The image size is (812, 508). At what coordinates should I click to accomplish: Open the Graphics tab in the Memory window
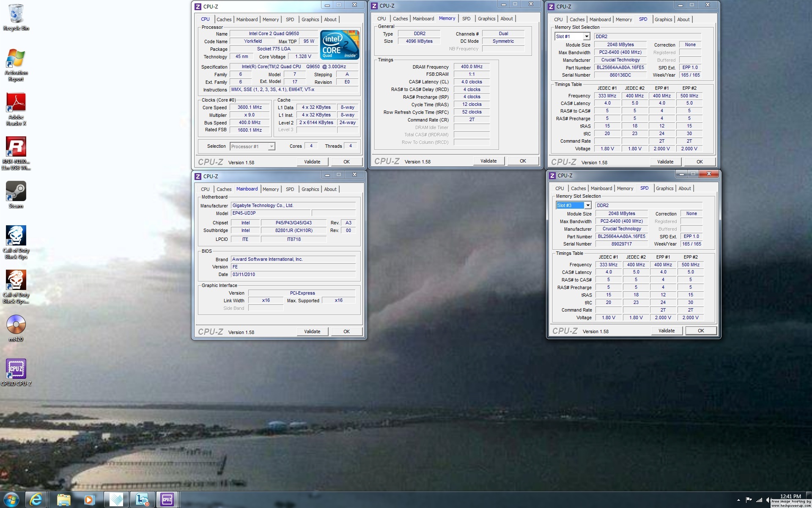pyautogui.click(x=486, y=19)
